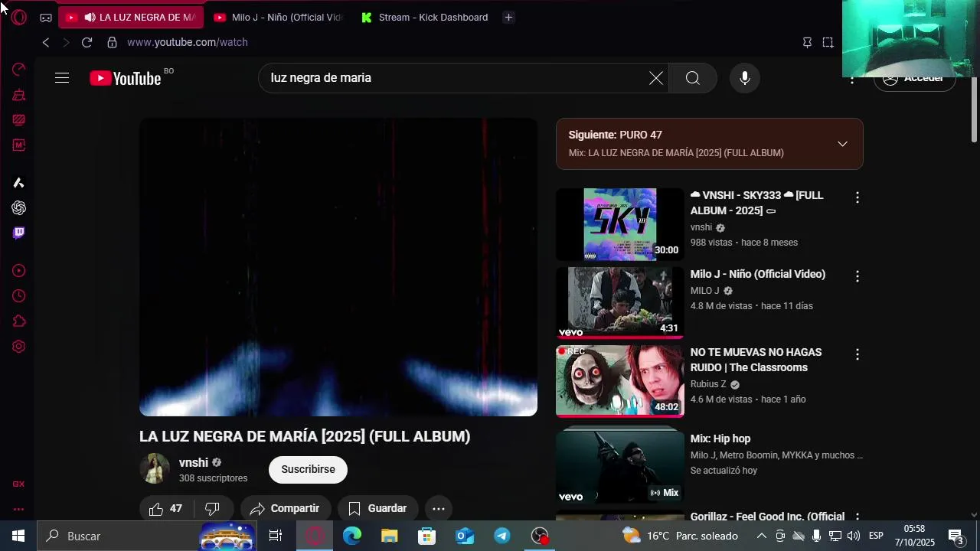The height and width of the screenshot is (551, 980).
Task: Open the YouTube hamburger guide menu
Action: click(x=62, y=78)
